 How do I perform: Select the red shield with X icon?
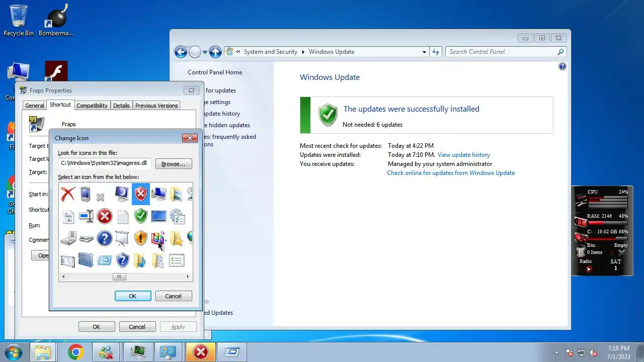coord(141,194)
